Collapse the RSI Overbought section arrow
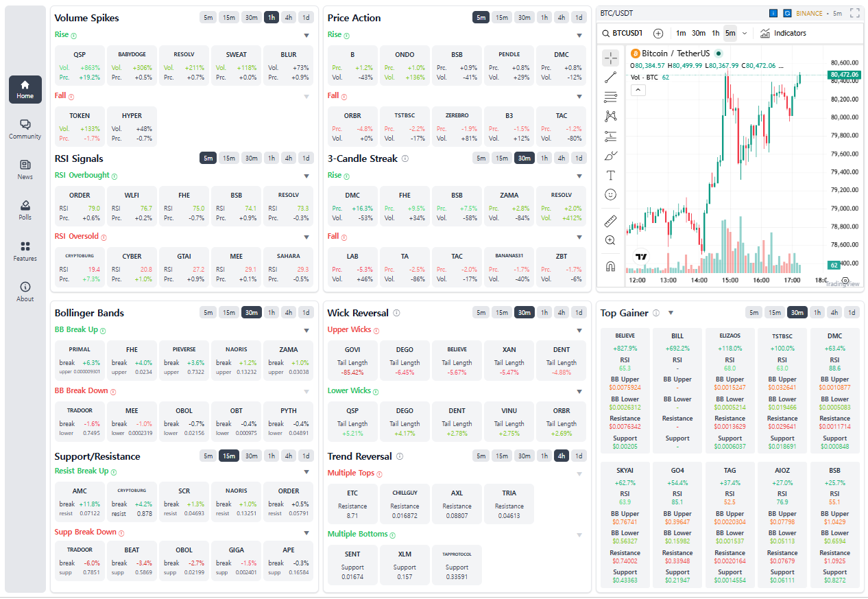Image resolution: width=868 pixels, height=599 pixels. [x=306, y=176]
